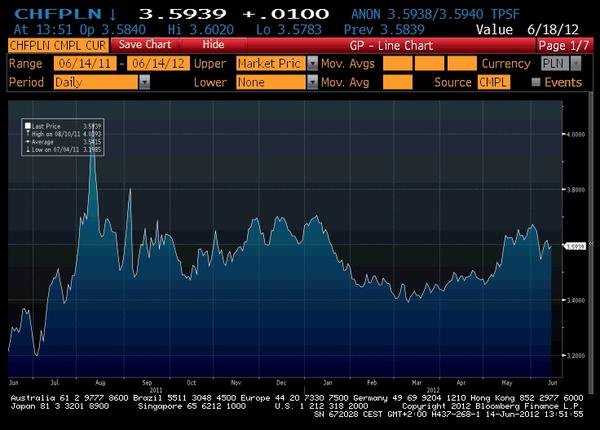Click the Average marker in the legend

(27, 141)
